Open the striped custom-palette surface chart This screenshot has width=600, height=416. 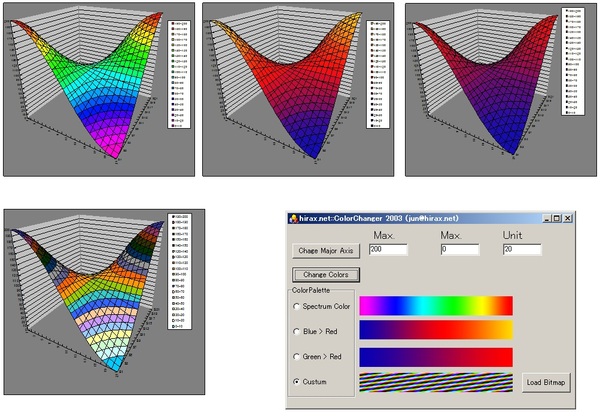[96, 301]
